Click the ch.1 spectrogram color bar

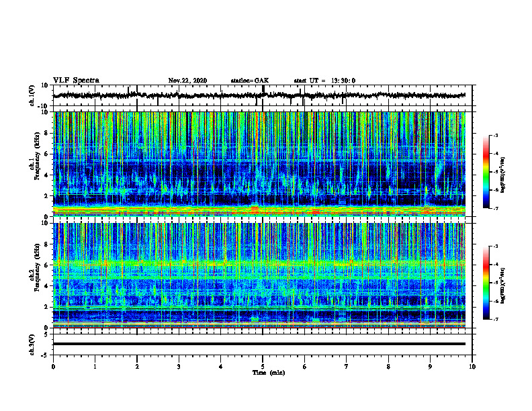[x=486, y=172]
